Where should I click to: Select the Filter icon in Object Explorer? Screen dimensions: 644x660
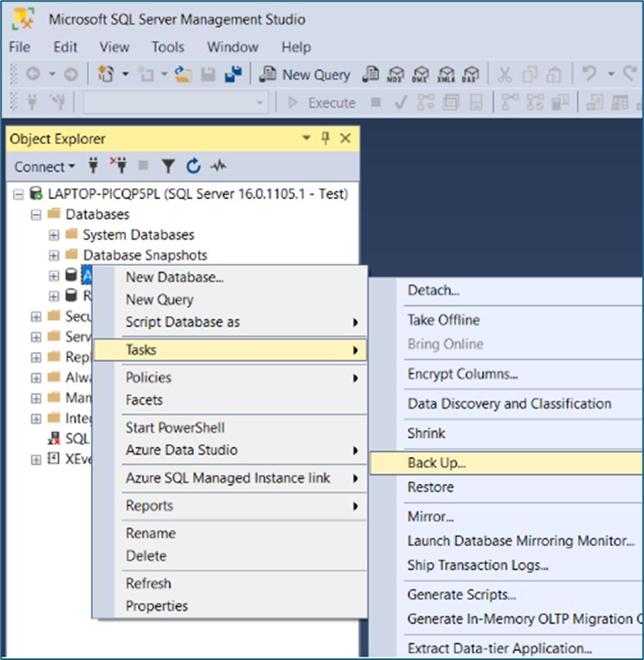click(x=168, y=165)
